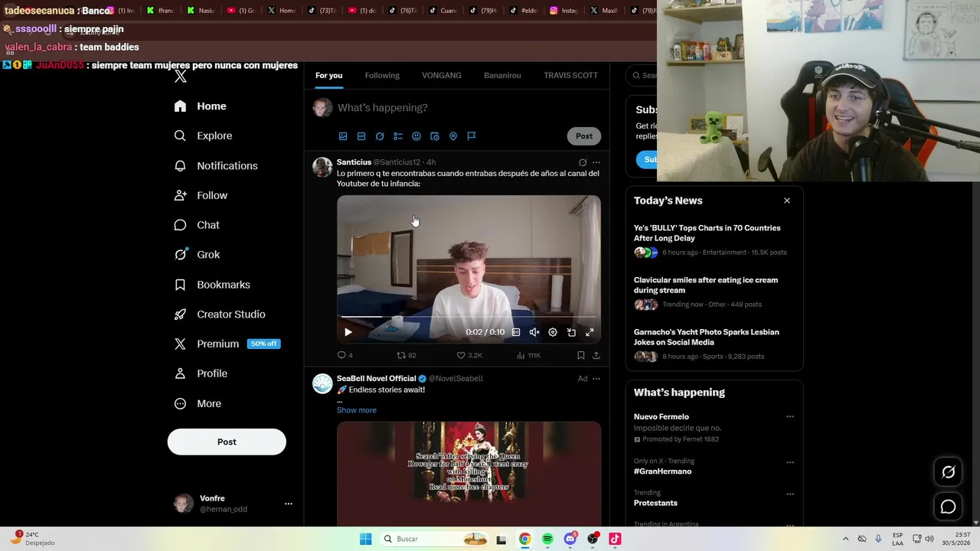980x551 pixels.
Task: Open options for #GranHermano trend
Action: (790, 462)
